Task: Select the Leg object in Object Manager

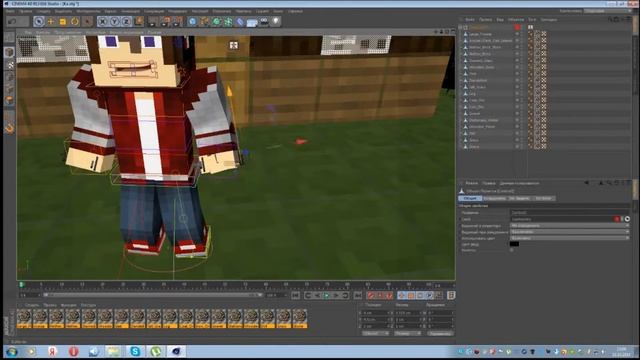Action: coord(472,93)
